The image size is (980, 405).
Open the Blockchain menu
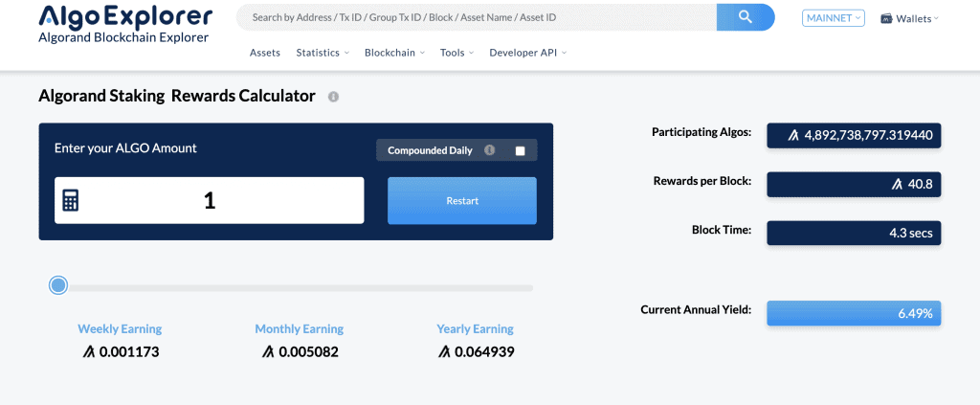tap(394, 53)
